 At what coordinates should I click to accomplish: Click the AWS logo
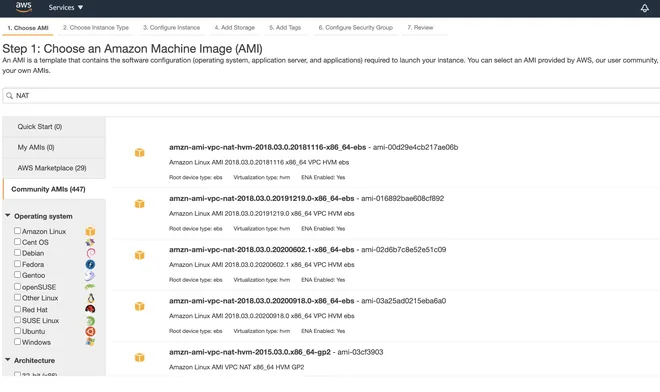24,7
